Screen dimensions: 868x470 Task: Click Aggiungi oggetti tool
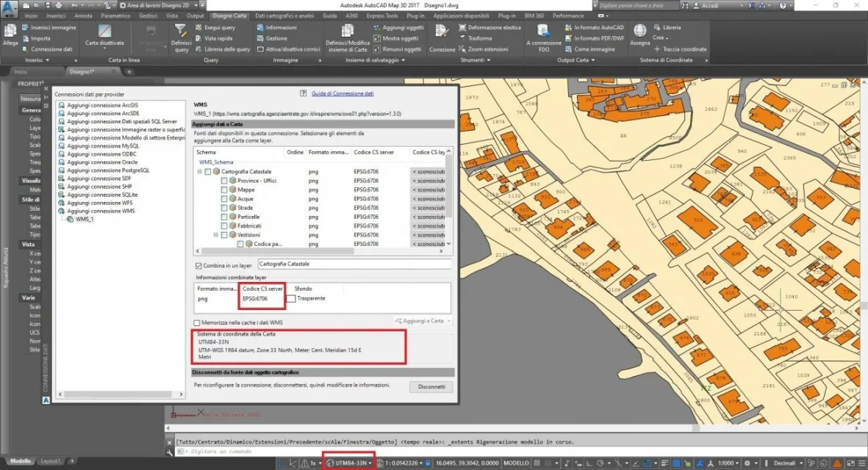pos(398,27)
